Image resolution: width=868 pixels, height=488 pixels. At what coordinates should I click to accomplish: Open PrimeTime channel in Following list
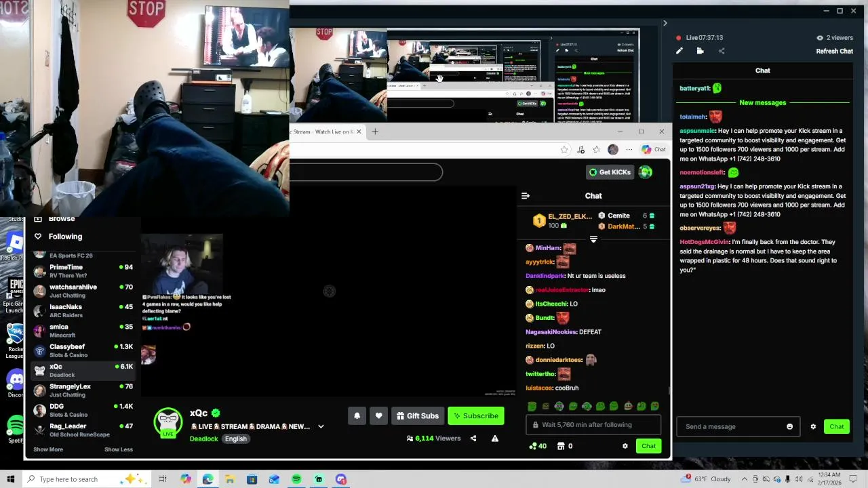[x=83, y=271]
